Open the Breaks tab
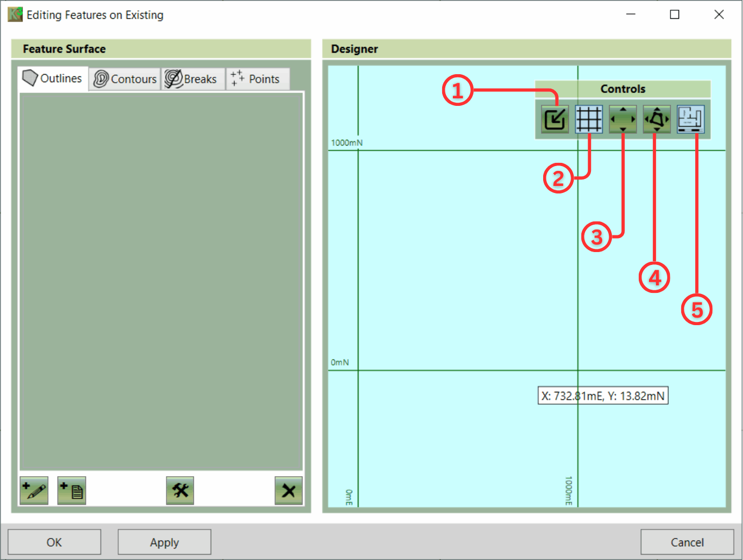The height and width of the screenshot is (560, 743). (x=193, y=79)
